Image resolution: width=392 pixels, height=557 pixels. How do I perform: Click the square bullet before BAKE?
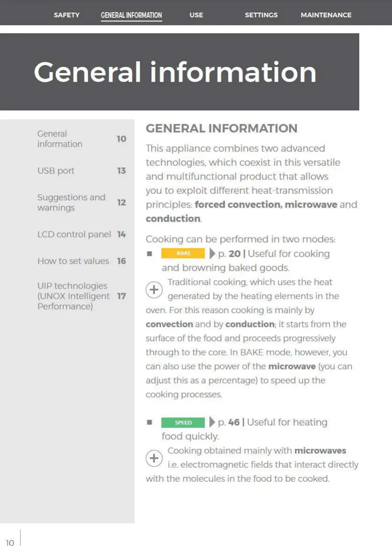tap(150, 253)
